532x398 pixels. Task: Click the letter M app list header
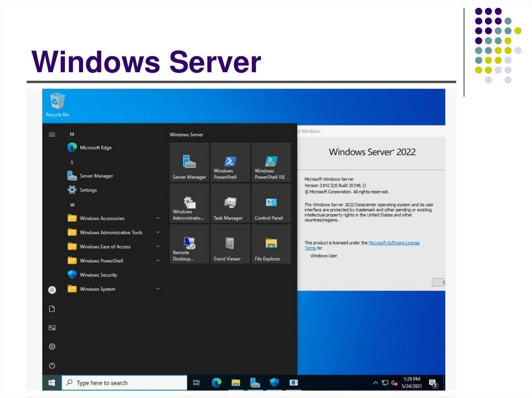coord(72,134)
